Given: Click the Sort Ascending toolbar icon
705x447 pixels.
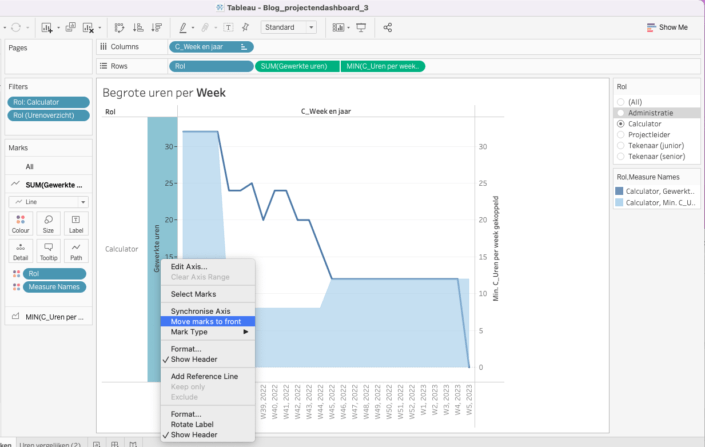Looking at the screenshot, I should [136, 27].
